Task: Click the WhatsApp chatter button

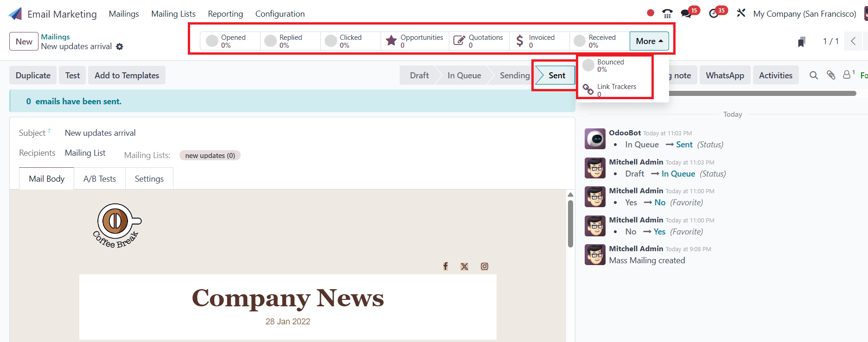Action: click(725, 75)
